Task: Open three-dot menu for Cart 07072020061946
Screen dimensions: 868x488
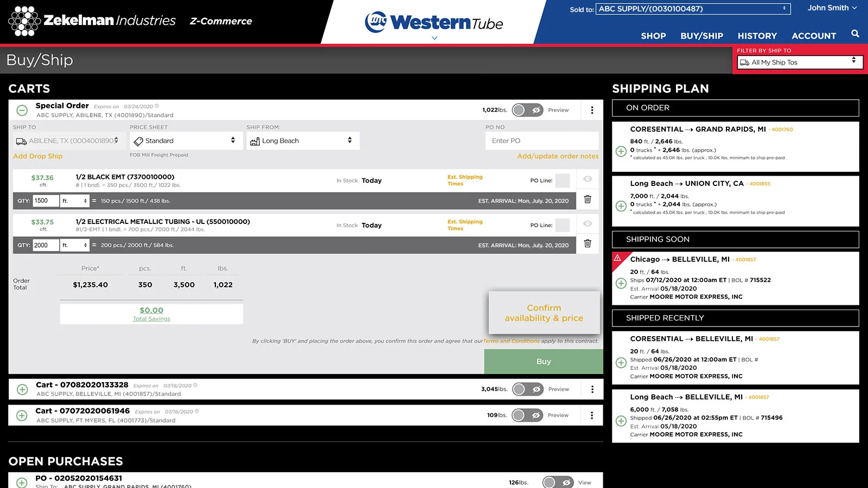Action: tap(592, 415)
